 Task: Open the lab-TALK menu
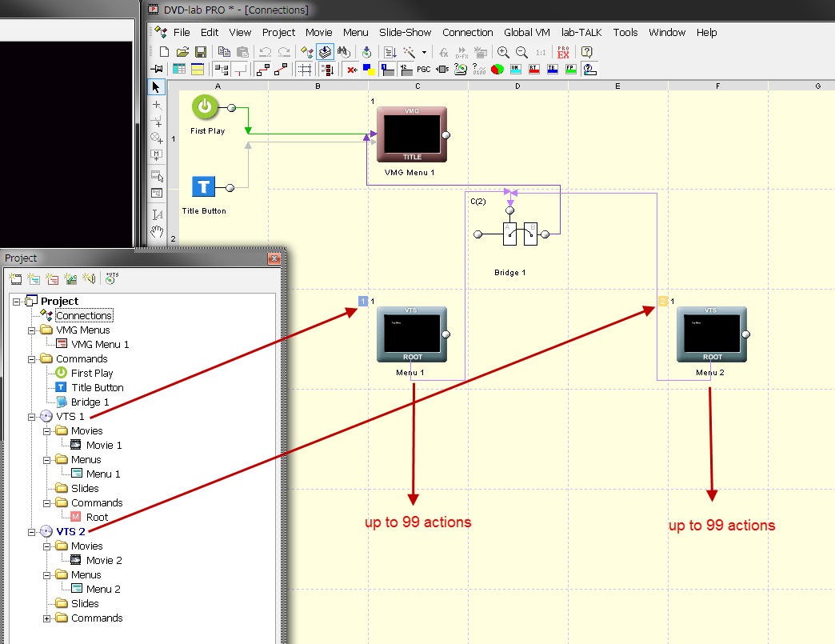tap(581, 33)
